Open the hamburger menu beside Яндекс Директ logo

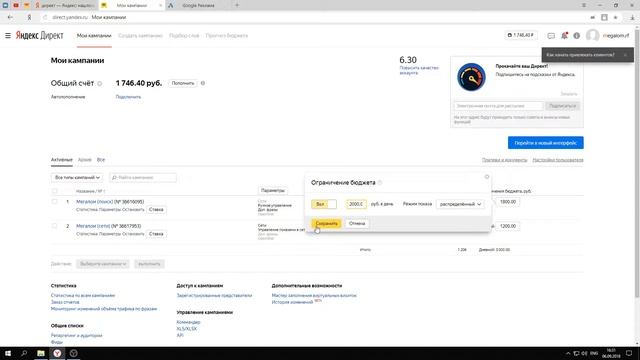coord(8,36)
